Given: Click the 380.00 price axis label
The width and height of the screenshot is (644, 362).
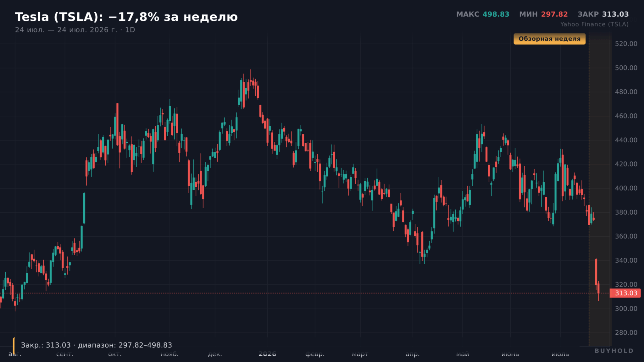Looking at the screenshot, I should [626, 212].
